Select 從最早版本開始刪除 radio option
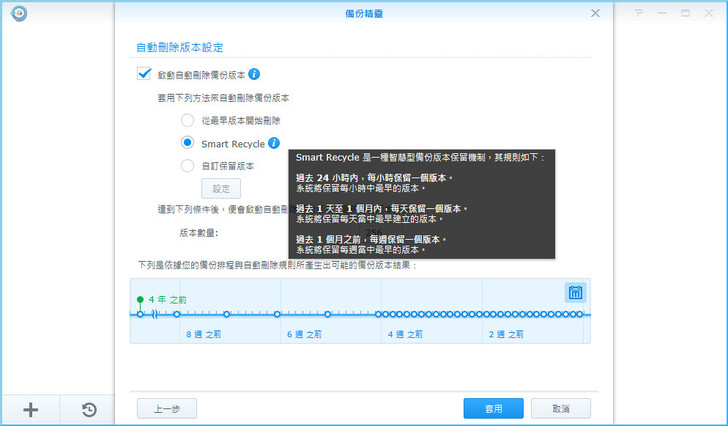The width and height of the screenshot is (728, 426). click(187, 120)
